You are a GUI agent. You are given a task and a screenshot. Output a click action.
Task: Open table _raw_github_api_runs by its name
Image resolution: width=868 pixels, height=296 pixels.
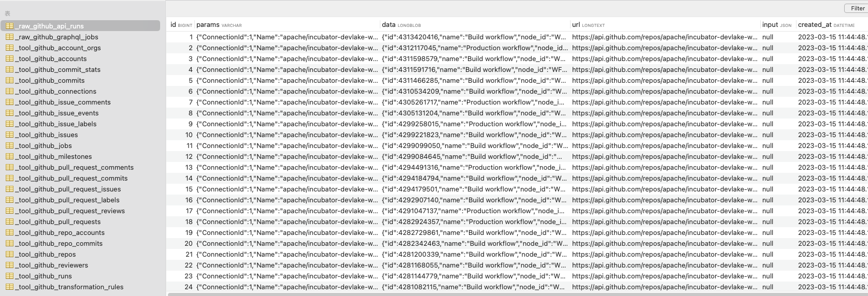pyautogui.click(x=50, y=26)
